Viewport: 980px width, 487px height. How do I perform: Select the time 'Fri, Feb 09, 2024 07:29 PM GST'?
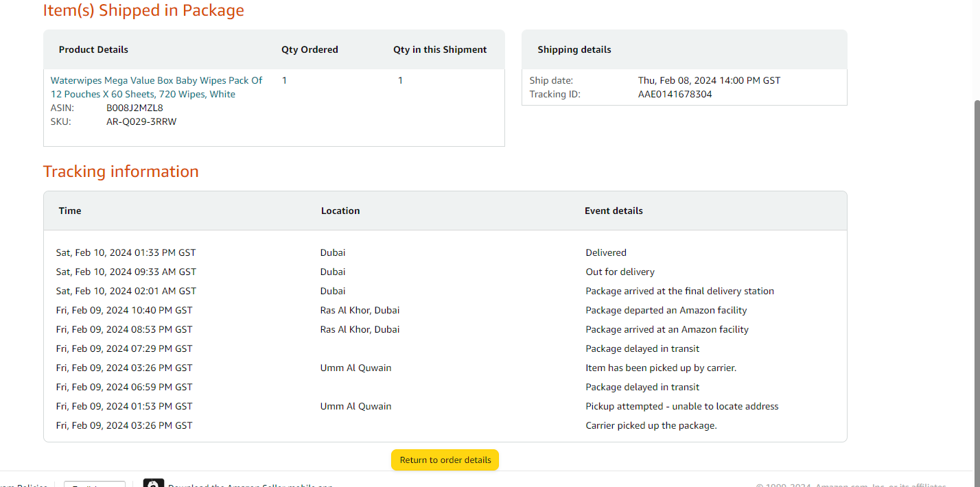click(124, 348)
